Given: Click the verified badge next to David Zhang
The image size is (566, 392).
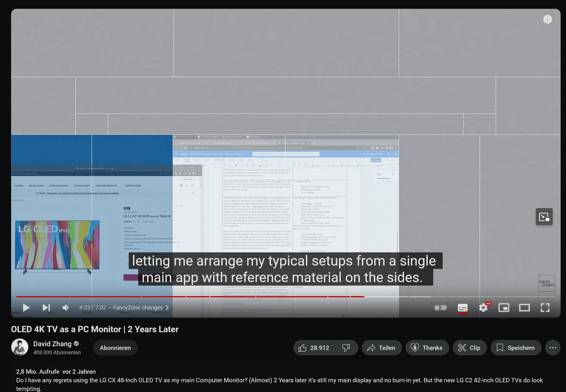Looking at the screenshot, I should tap(76, 344).
